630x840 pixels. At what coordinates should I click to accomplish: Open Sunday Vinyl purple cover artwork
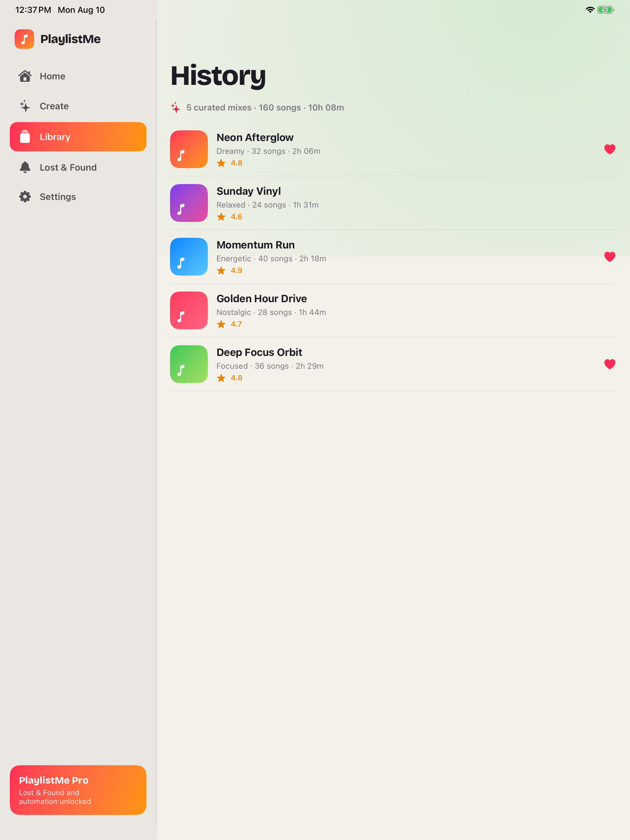click(189, 203)
